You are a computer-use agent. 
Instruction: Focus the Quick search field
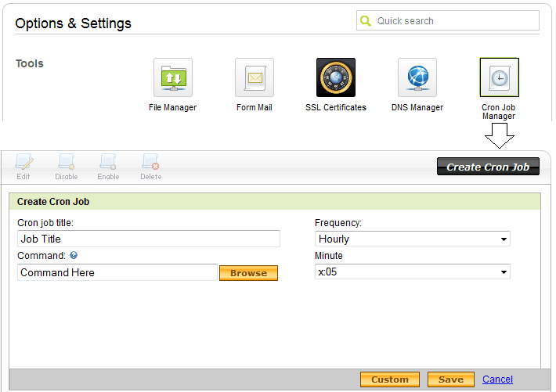pos(448,20)
